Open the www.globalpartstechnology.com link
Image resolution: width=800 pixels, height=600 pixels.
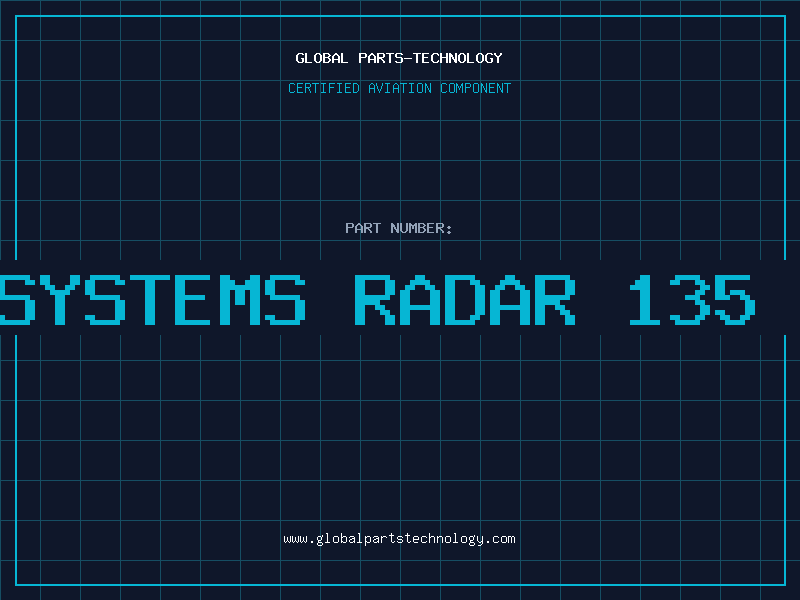(399, 539)
